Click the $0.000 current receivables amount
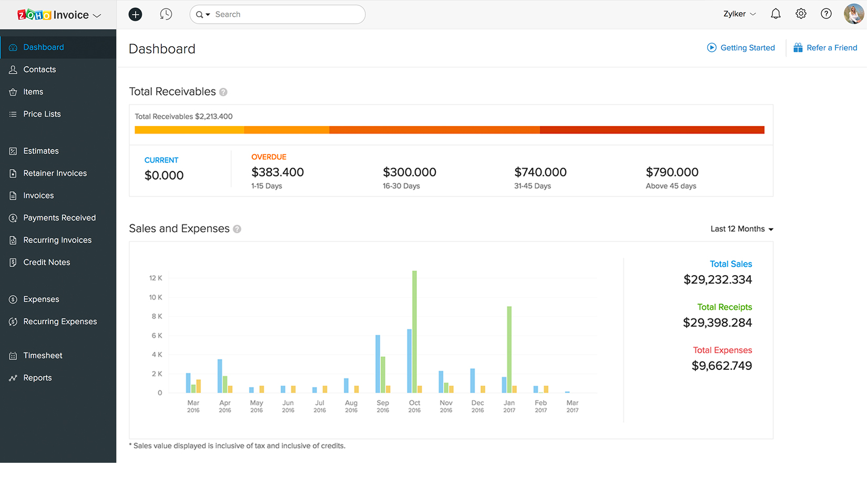Screen dimensions: 868x488 (x=164, y=175)
